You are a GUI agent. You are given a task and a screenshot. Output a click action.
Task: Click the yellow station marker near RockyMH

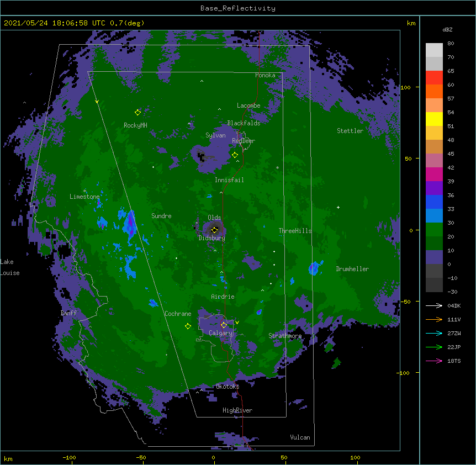click(137, 113)
